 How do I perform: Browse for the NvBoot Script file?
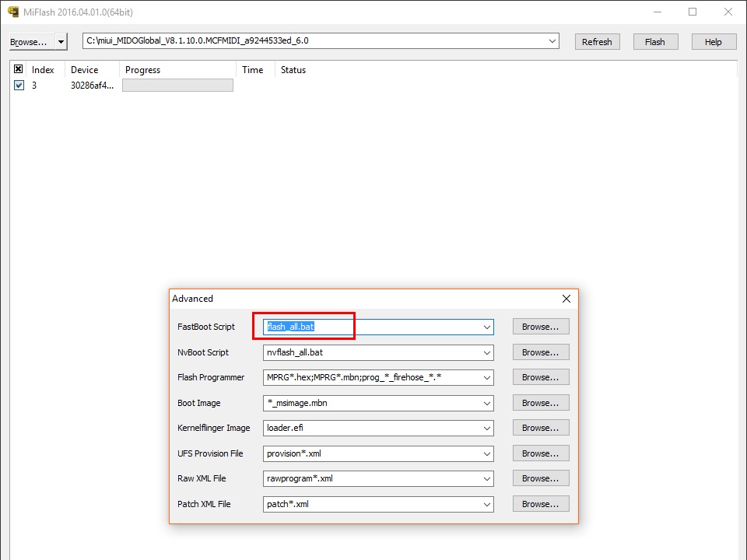pos(541,352)
